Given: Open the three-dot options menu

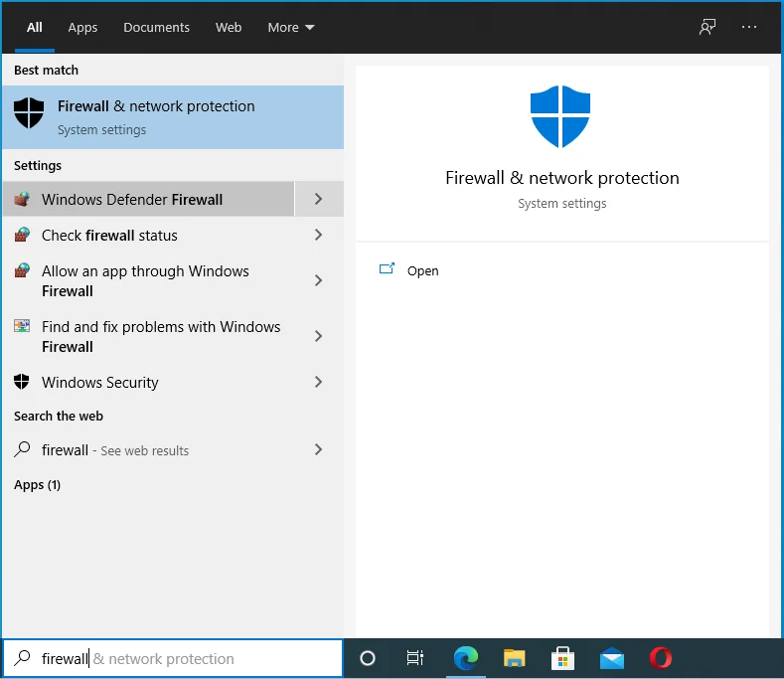Looking at the screenshot, I should pyautogui.click(x=748, y=27).
